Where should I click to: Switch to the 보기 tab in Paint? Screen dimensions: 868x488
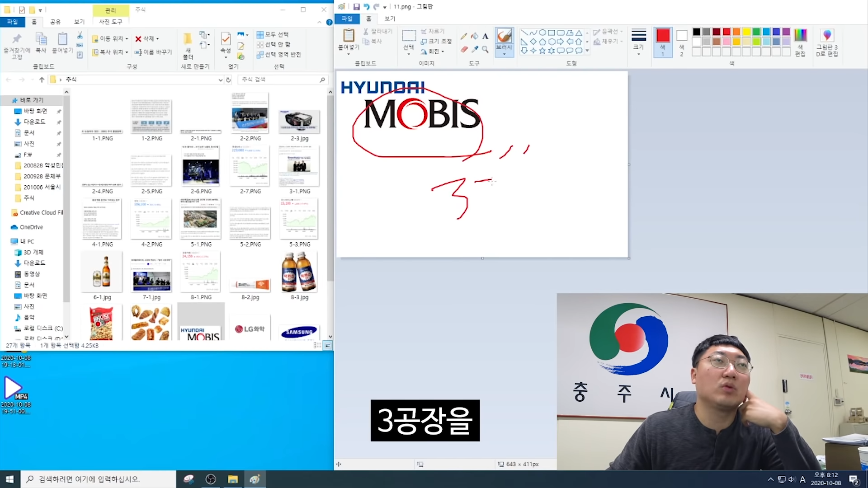pyautogui.click(x=390, y=19)
